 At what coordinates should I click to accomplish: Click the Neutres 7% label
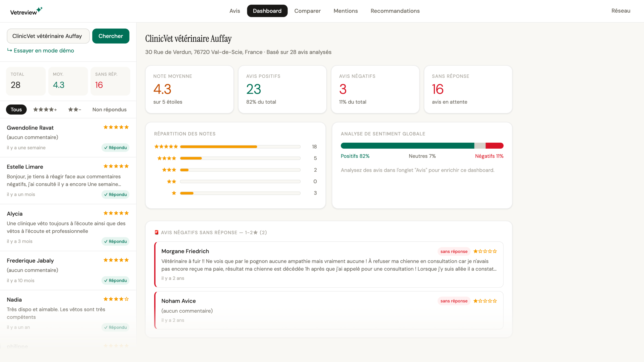click(422, 156)
